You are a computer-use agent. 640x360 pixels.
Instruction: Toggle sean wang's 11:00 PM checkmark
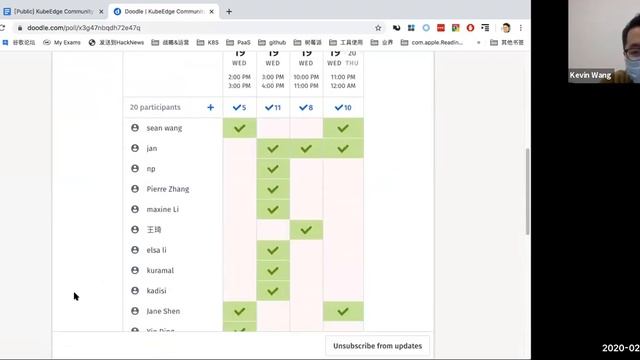coord(343,128)
